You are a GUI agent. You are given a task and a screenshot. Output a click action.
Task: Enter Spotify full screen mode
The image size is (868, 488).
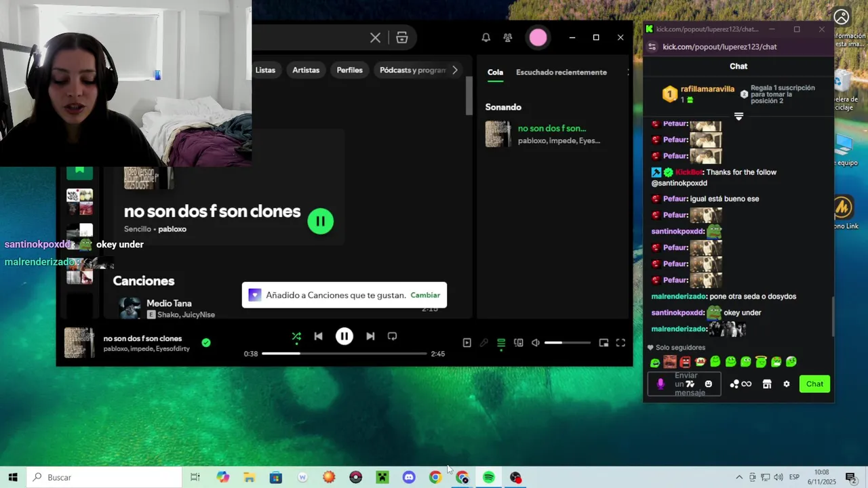point(620,343)
